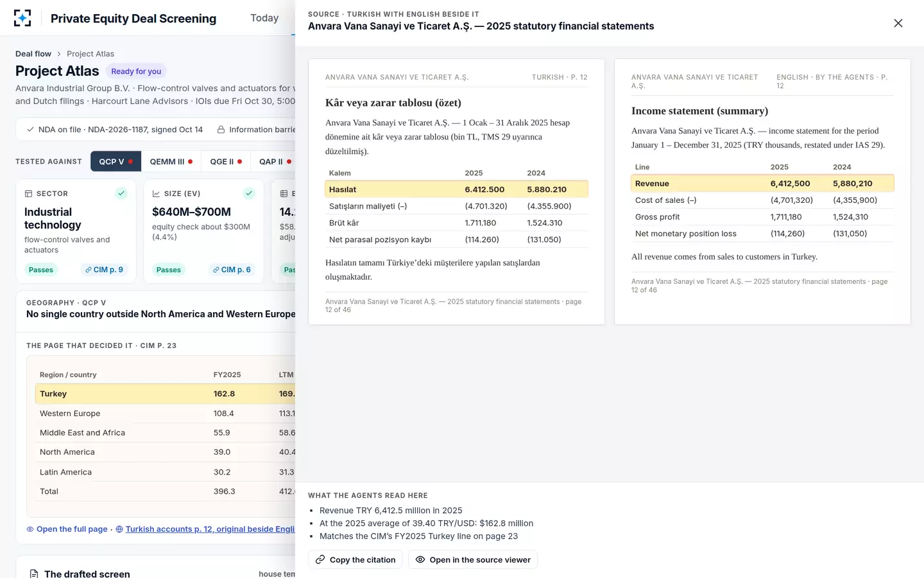Click the document icon beside The drafted screen

tap(34, 574)
